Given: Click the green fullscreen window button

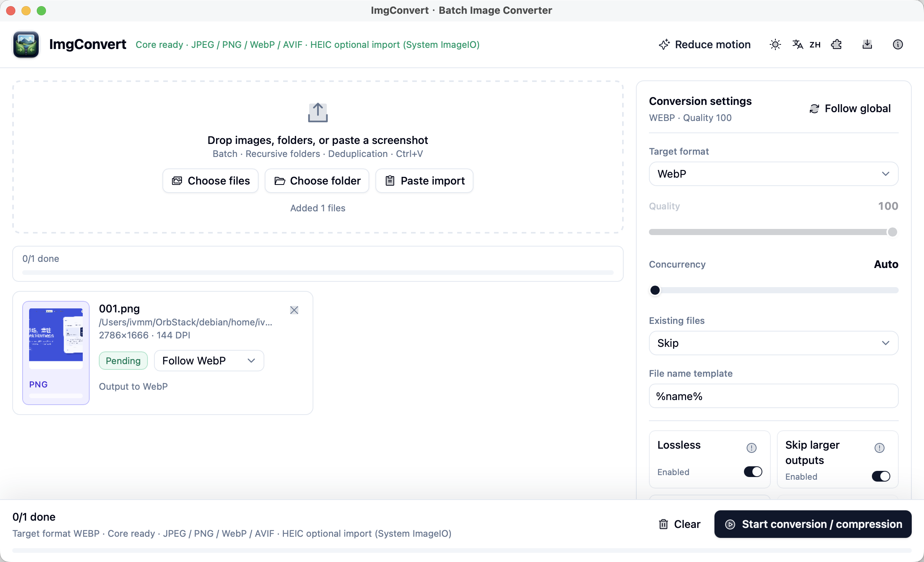Looking at the screenshot, I should (x=41, y=11).
